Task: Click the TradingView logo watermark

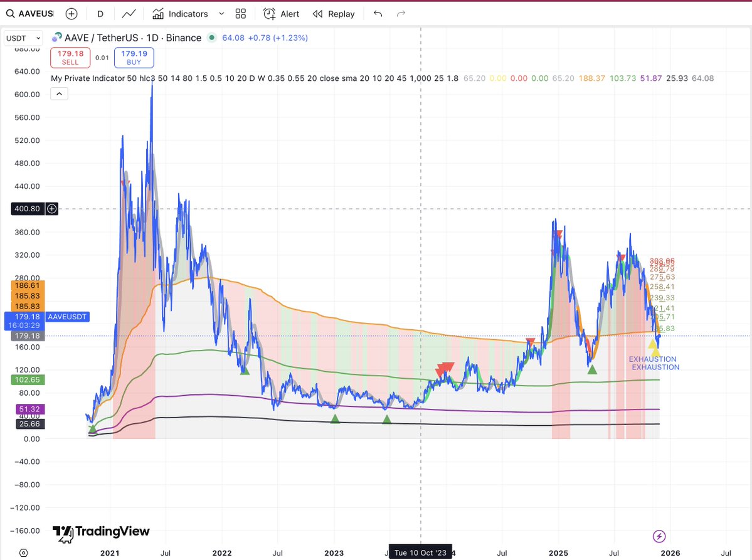Action: click(100, 532)
